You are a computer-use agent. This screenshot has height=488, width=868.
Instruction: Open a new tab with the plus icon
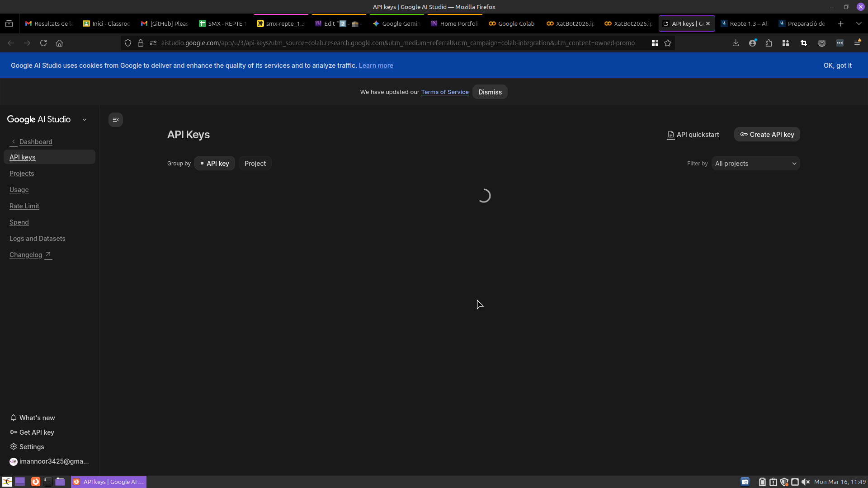[x=840, y=23]
